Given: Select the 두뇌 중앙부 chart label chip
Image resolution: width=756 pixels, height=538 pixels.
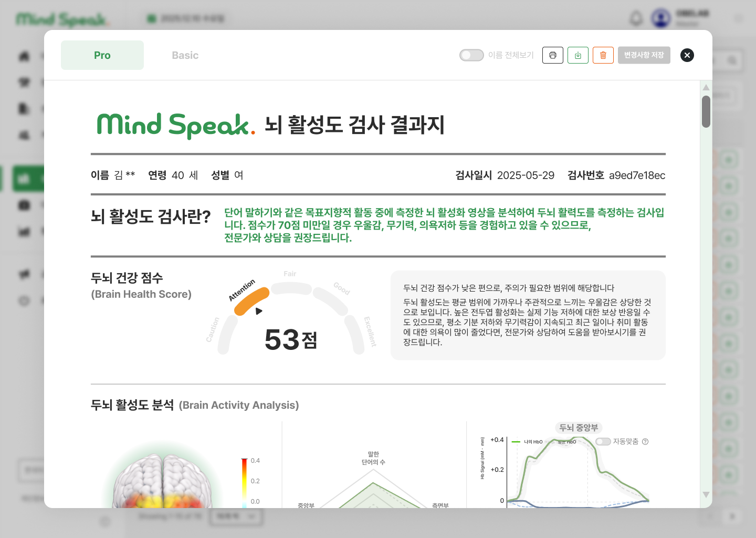Looking at the screenshot, I should [x=579, y=428].
